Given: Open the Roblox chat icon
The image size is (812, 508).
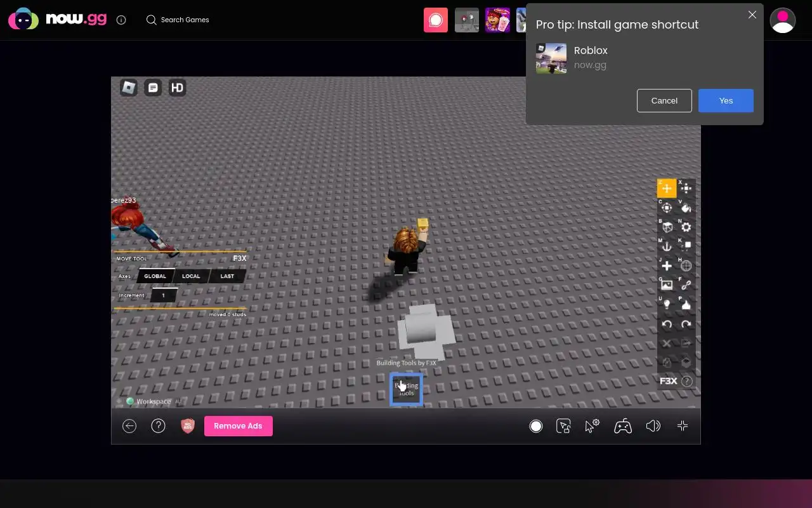Looking at the screenshot, I should point(153,88).
